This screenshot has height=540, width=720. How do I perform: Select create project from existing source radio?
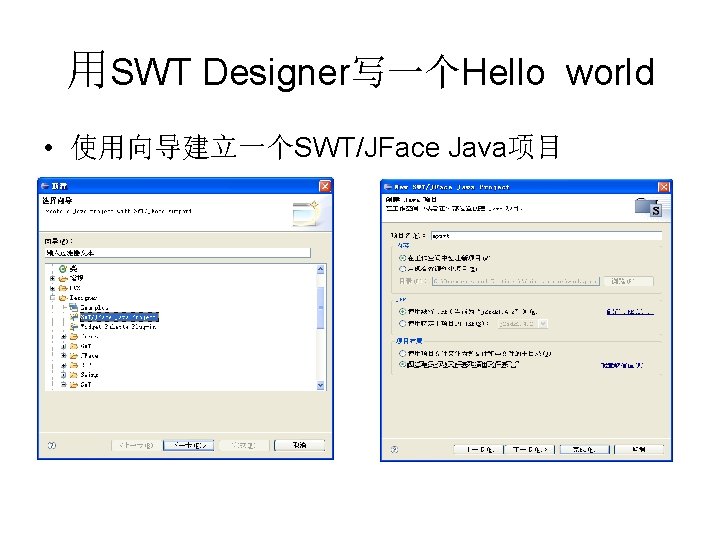tap(403, 269)
